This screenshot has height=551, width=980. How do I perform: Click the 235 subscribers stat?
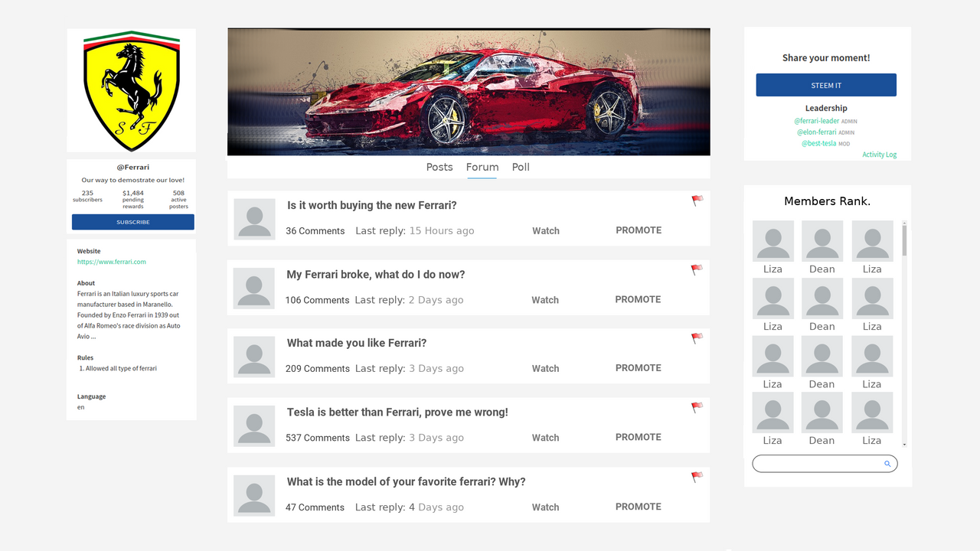(x=87, y=197)
